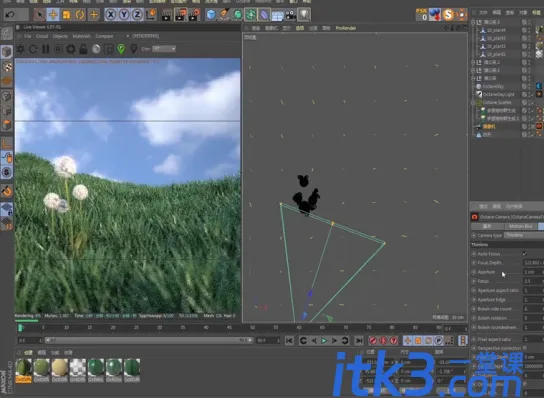
Task: Expand the Octane Scatter tree node
Action: (473, 103)
